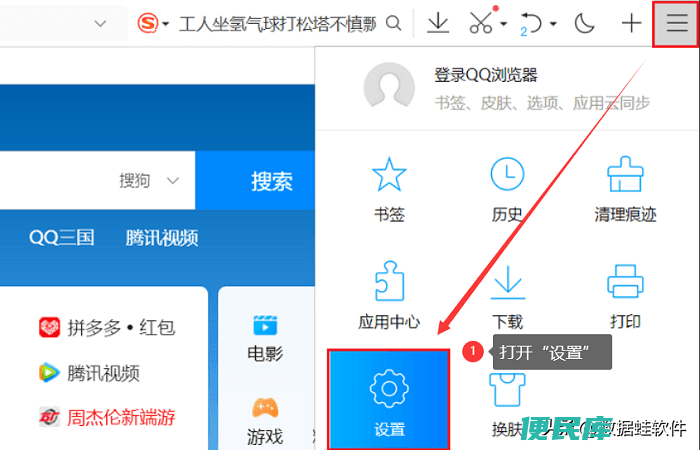The image size is (700, 450).
Task: Open 腾讯视频 link in site list
Action: [x=89, y=373]
